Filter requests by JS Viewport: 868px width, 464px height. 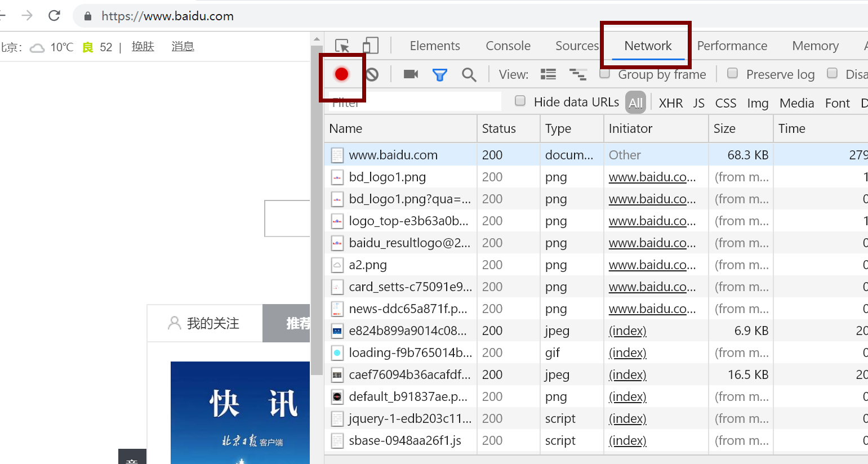699,103
